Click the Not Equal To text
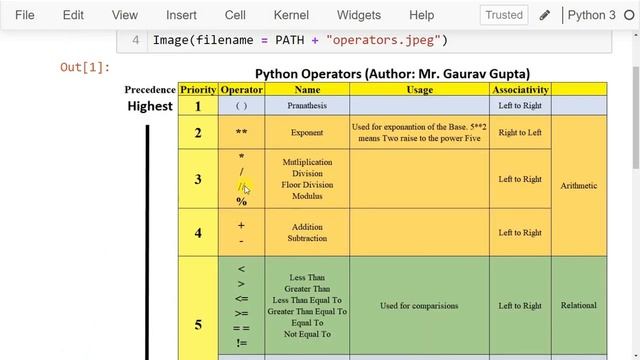640x360 pixels. coord(307,334)
